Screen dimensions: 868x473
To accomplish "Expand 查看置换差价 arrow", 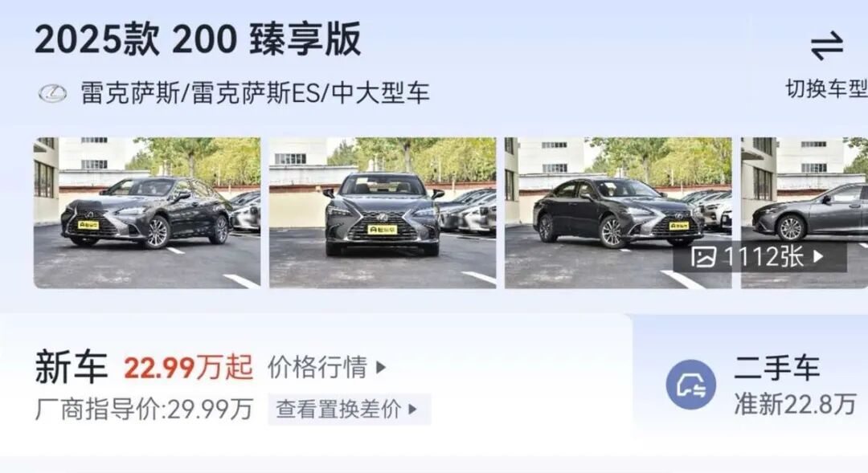I will click(411, 410).
